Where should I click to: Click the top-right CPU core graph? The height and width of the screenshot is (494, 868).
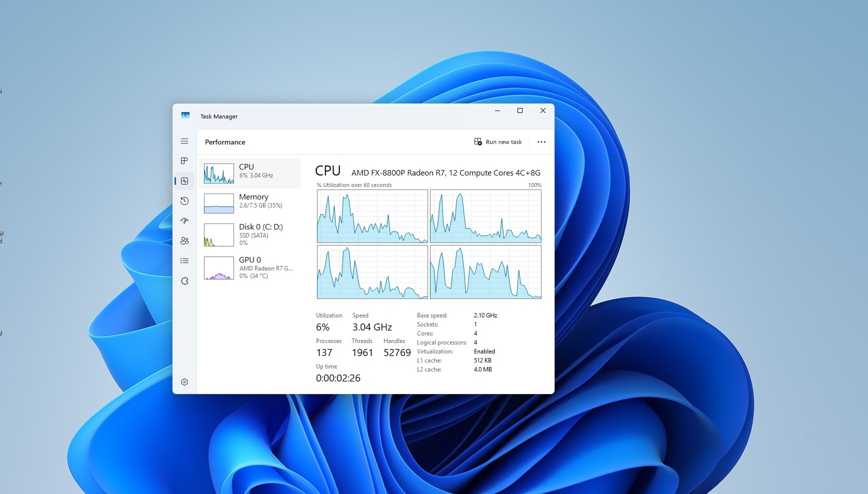point(485,216)
